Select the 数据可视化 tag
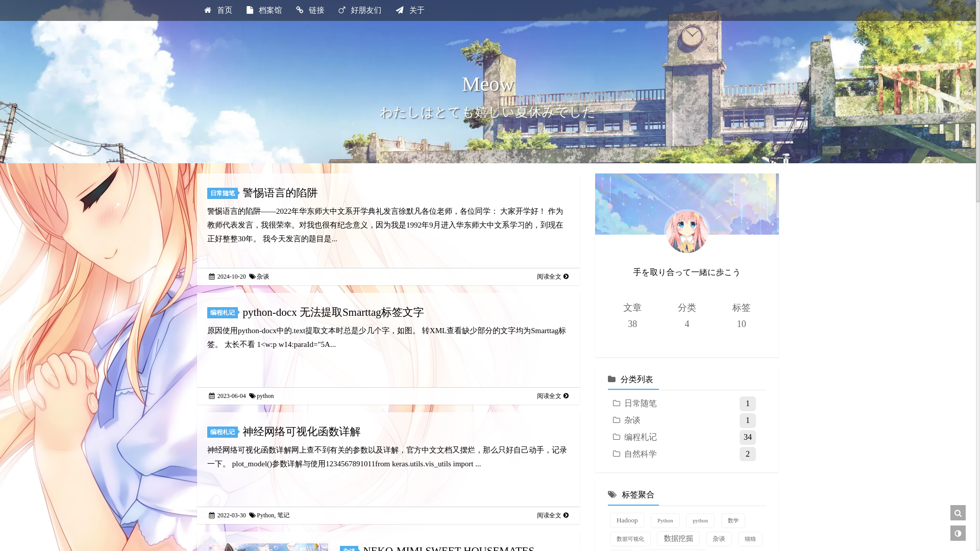 point(630,539)
